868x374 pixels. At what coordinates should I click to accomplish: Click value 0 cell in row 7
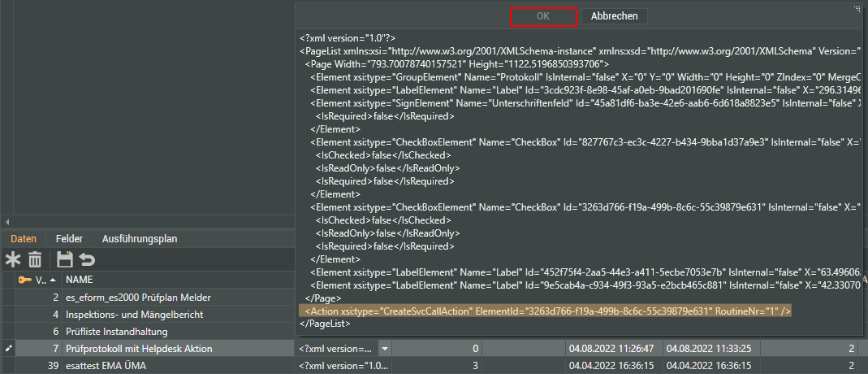438,349
